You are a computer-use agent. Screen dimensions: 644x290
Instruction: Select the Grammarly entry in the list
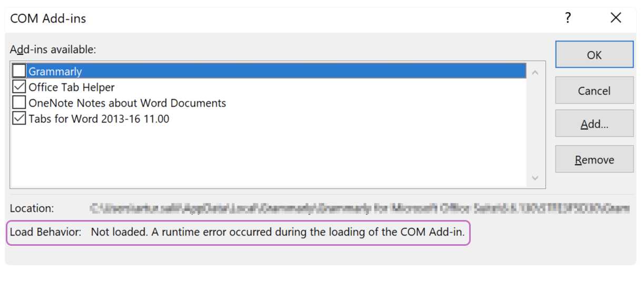click(269, 71)
